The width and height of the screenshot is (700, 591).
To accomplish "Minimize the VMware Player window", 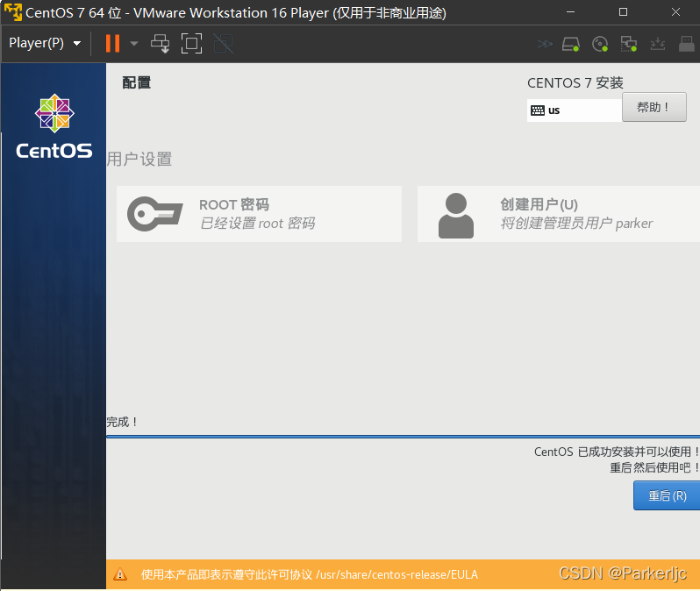I will [x=570, y=12].
